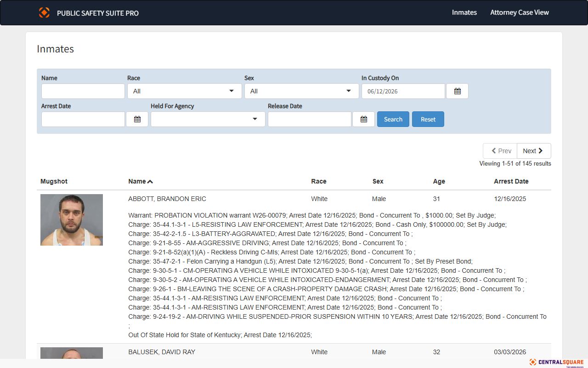Open David Balusek's mugshot thumbnail

click(72, 353)
